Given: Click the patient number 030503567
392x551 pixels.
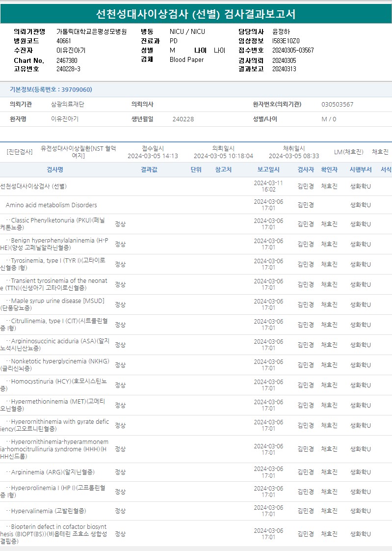Looking at the screenshot, I should pyautogui.click(x=337, y=105).
